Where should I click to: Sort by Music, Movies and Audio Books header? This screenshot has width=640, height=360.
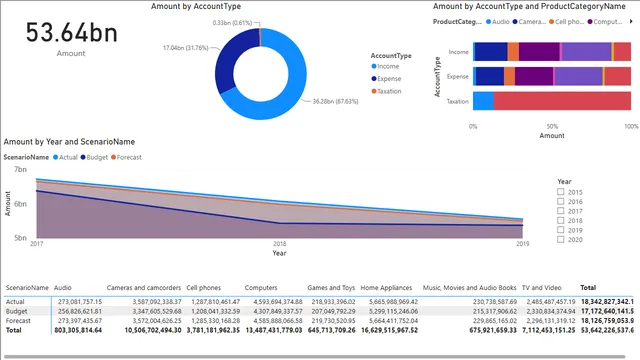[x=469, y=288]
